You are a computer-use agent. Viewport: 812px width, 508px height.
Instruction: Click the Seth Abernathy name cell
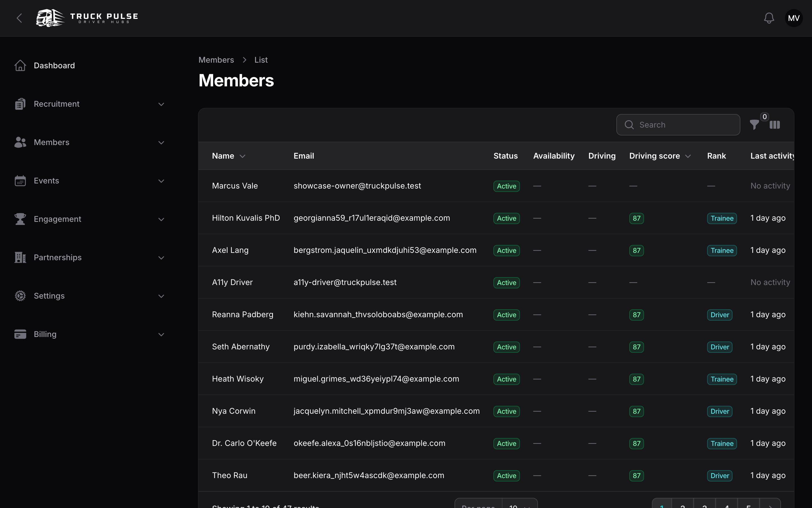tap(240, 347)
